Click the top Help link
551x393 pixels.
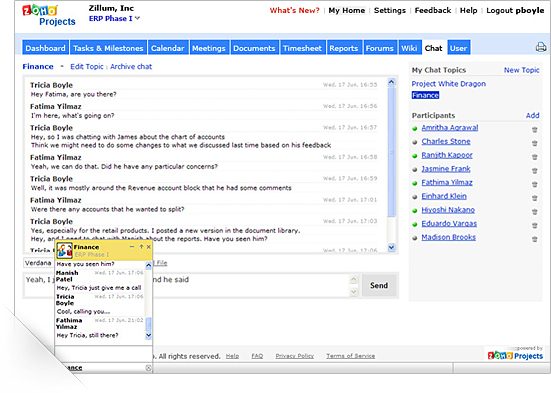(468, 11)
